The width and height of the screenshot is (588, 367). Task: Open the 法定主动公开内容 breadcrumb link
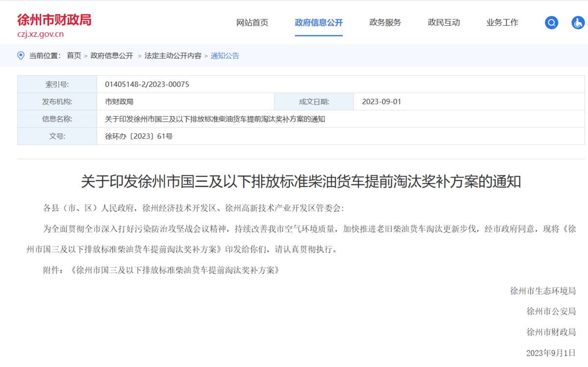pos(172,56)
